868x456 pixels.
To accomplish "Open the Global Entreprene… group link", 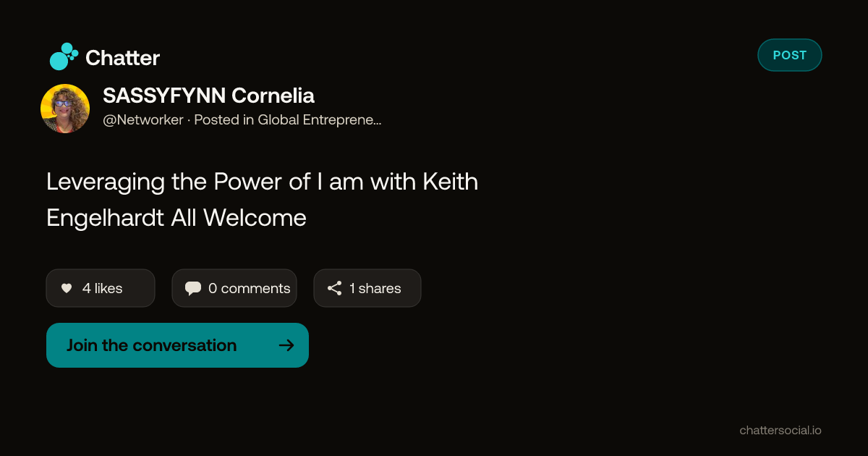I will coord(320,120).
